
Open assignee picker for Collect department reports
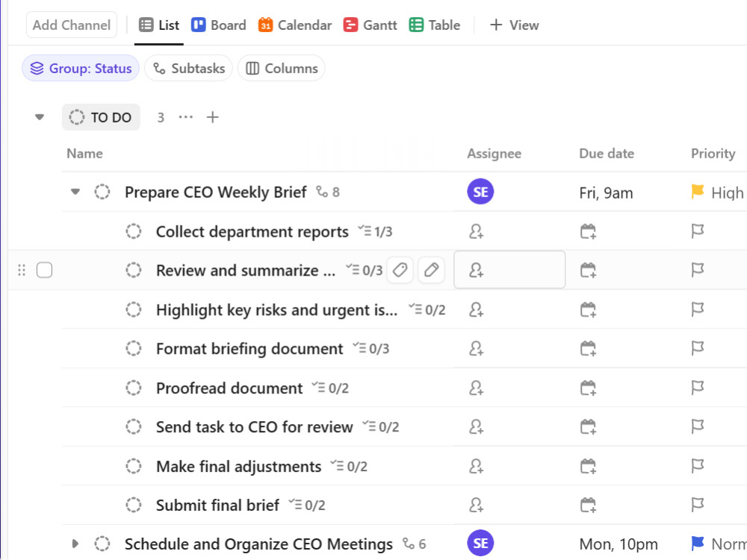pyautogui.click(x=476, y=231)
